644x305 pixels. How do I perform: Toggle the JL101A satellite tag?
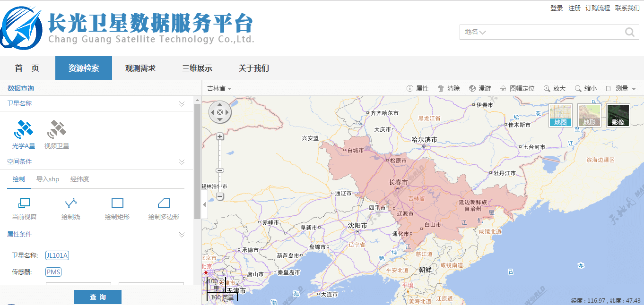pyautogui.click(x=57, y=256)
